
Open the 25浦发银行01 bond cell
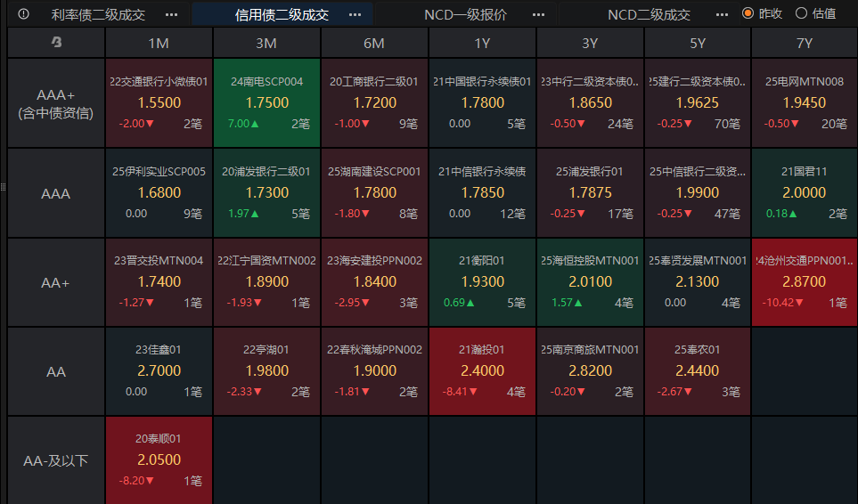click(x=590, y=193)
